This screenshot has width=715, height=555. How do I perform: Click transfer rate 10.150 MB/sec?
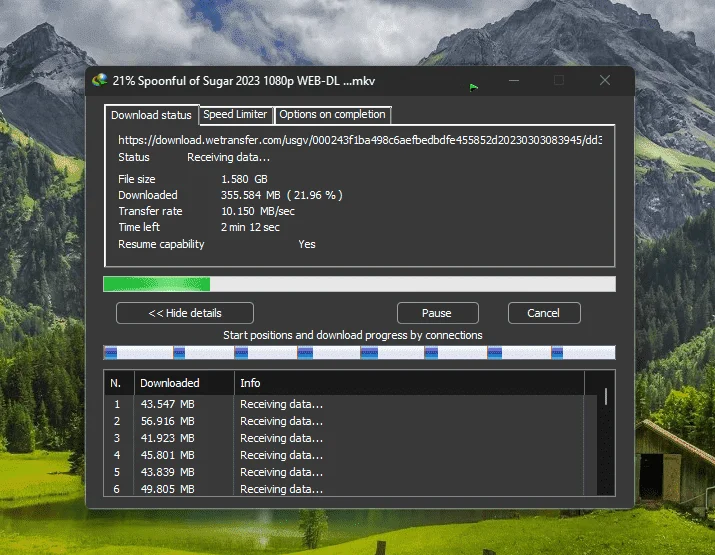click(258, 211)
